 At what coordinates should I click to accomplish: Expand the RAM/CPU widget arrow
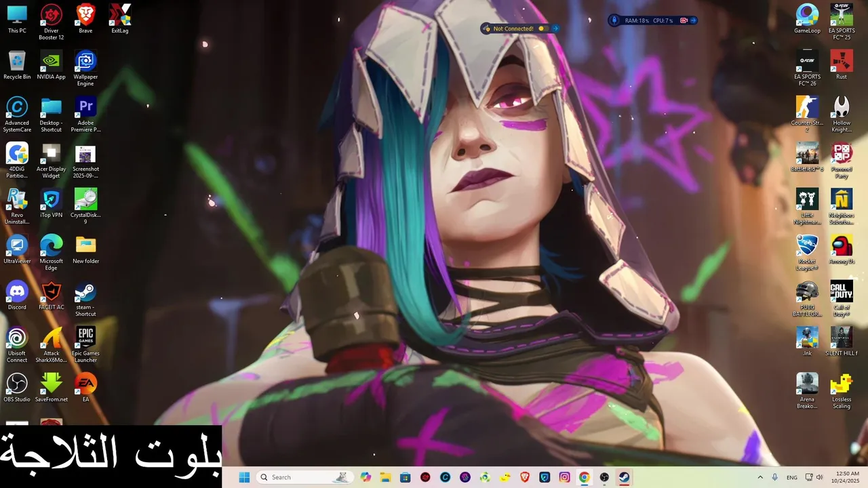click(x=693, y=20)
